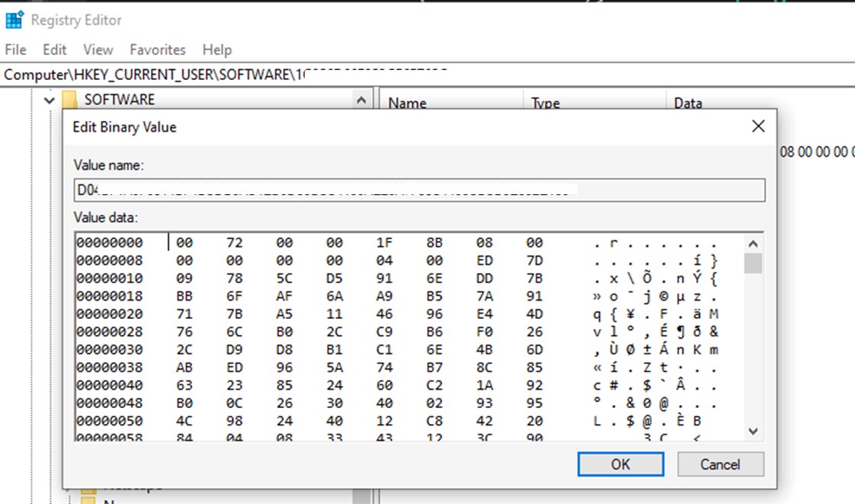Click byte C2 in row 00000040
Image resolution: width=855 pixels, height=504 pixels.
(434, 386)
